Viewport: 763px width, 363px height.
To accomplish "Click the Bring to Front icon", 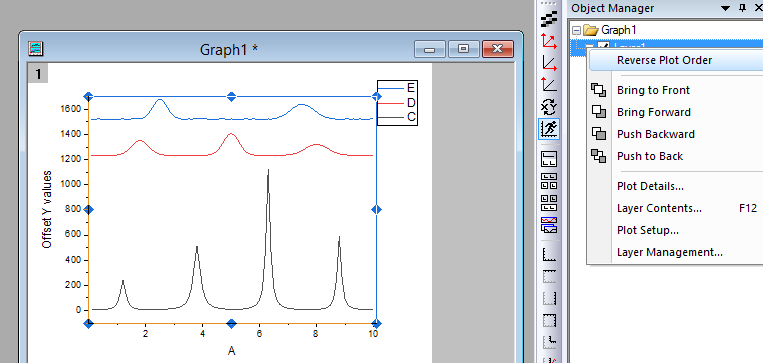I will tap(599, 90).
